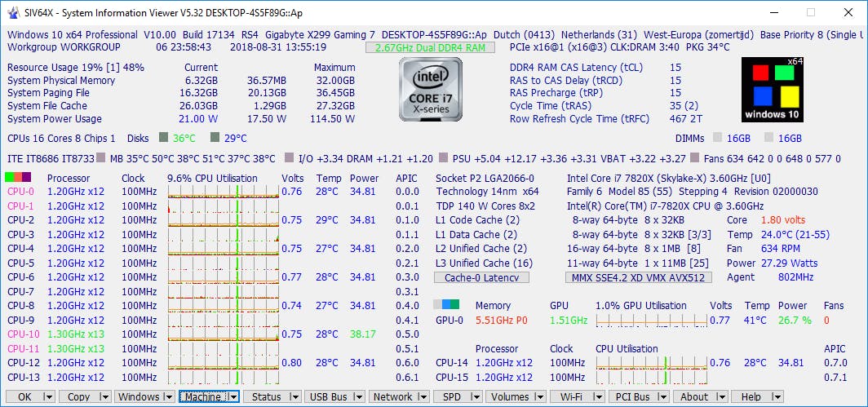Click the SIV64X app icon in title bar
This screenshot has height=407, width=868.
point(12,12)
